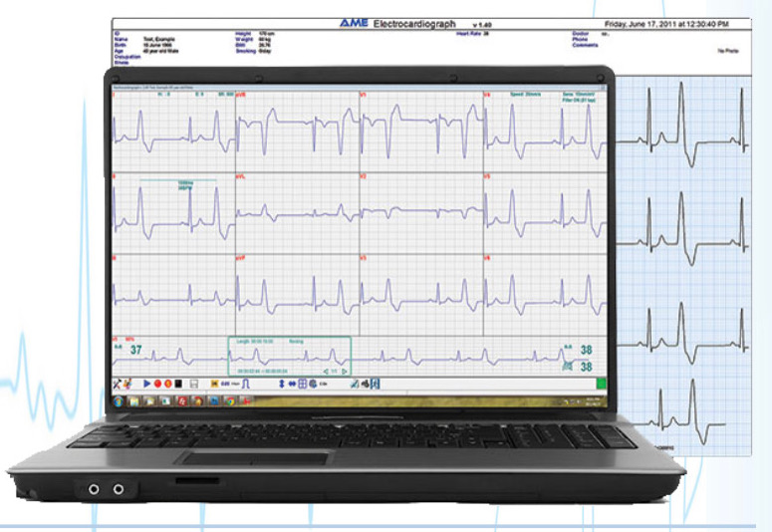
Task: Go to next page in selection window
Action: click(345, 371)
